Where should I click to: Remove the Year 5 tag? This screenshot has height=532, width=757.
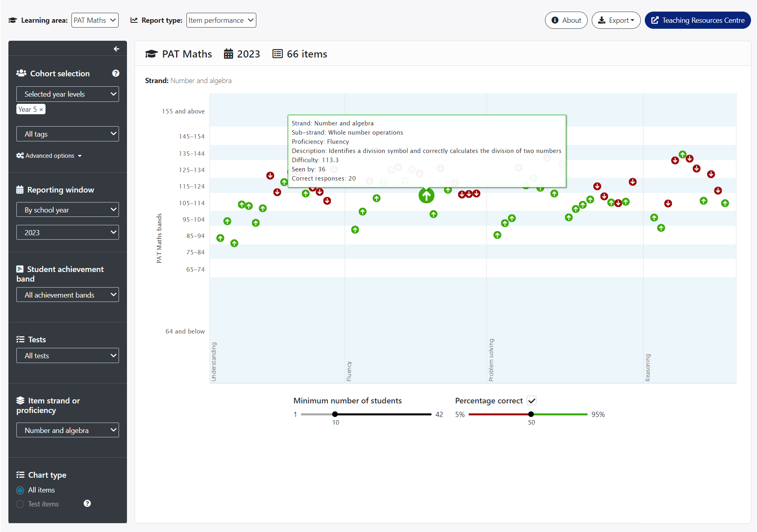pos(41,109)
